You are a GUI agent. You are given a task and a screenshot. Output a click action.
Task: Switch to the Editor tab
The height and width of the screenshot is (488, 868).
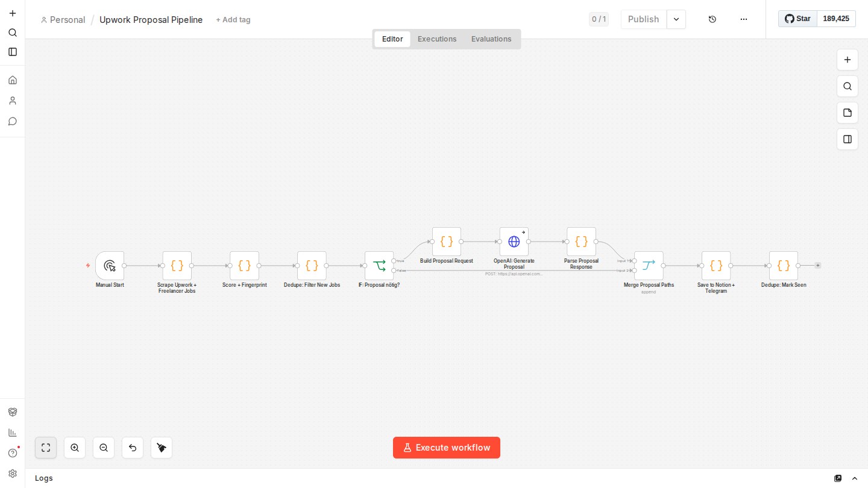click(392, 39)
